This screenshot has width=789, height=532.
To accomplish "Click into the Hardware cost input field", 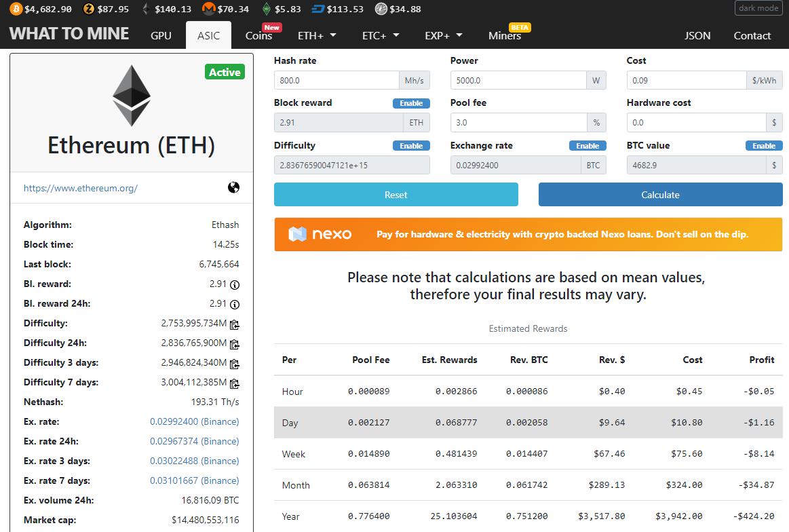I will pyautogui.click(x=697, y=123).
